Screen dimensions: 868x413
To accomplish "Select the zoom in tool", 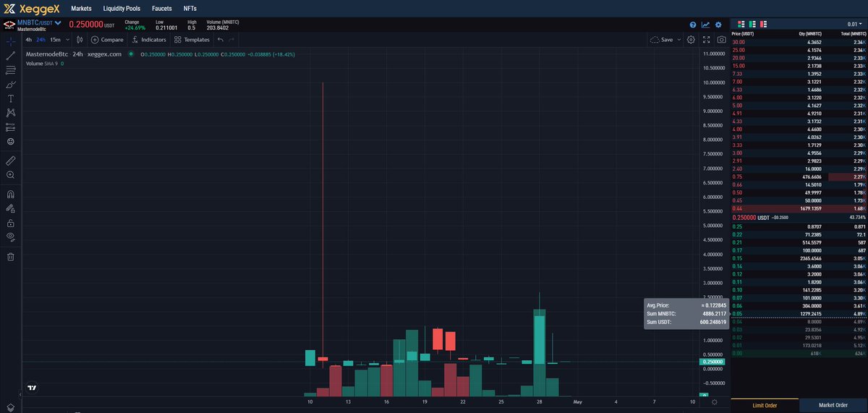I will coord(10,174).
